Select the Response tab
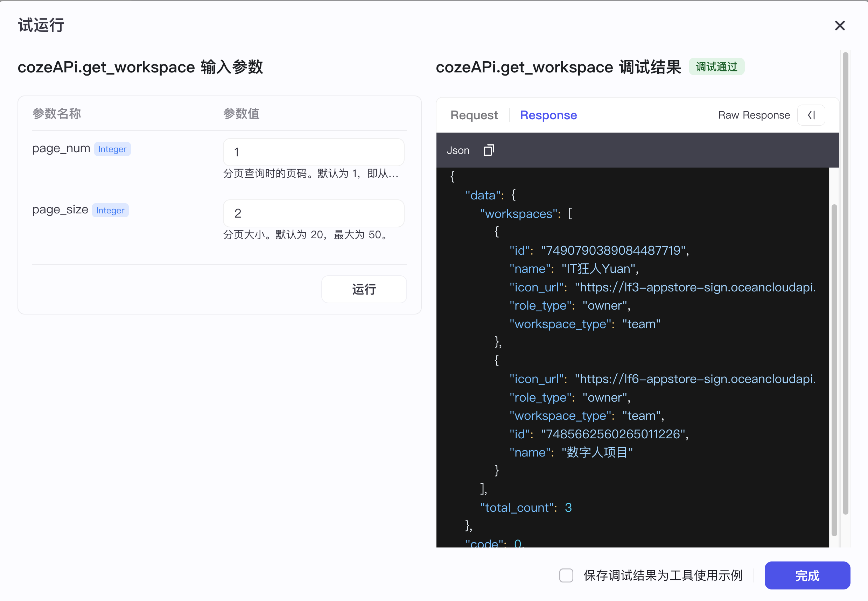Image resolution: width=868 pixels, height=601 pixels. click(548, 115)
